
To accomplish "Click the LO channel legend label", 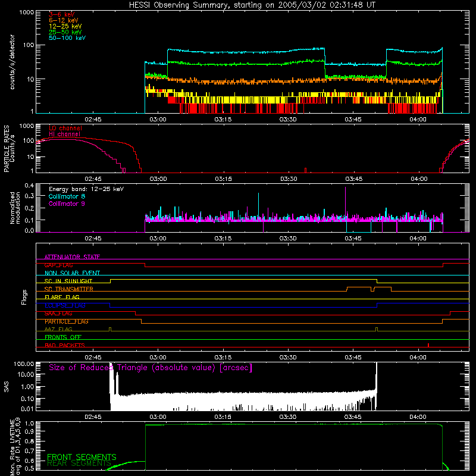I will click(x=65, y=128).
